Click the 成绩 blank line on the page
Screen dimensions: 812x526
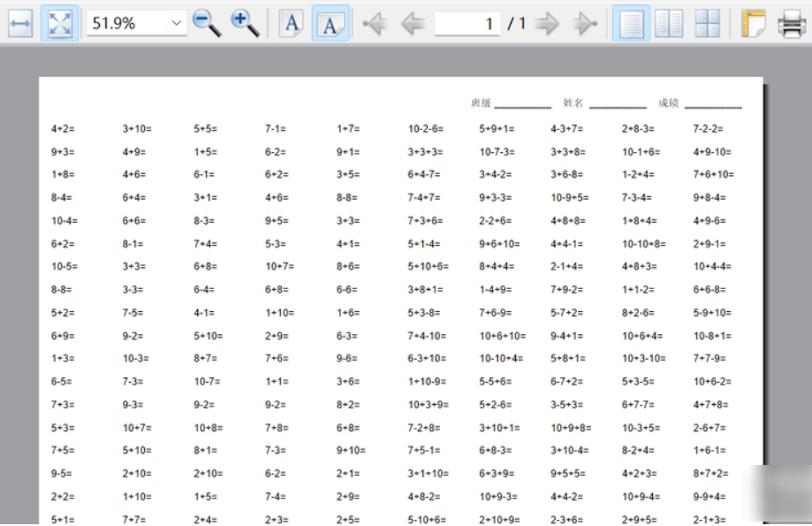(713, 105)
